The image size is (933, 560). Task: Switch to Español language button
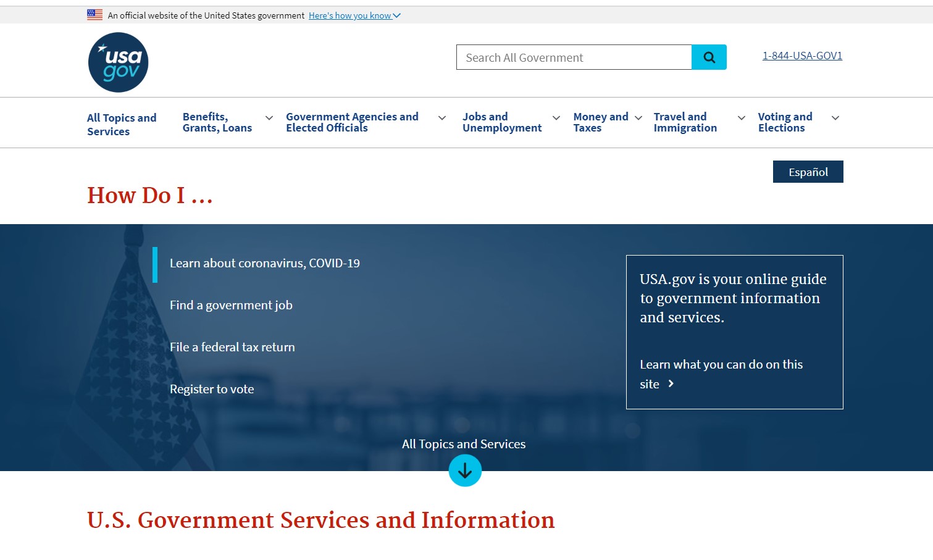pyautogui.click(x=808, y=172)
